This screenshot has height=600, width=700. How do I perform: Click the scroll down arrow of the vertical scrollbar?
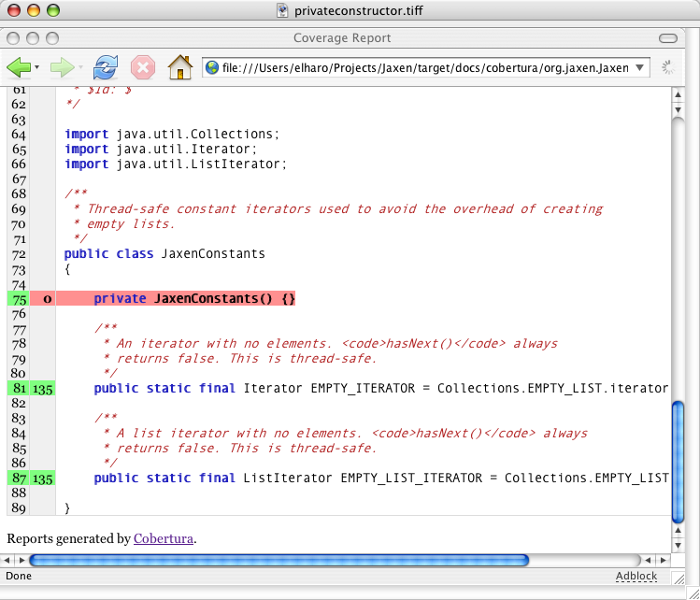click(x=679, y=545)
